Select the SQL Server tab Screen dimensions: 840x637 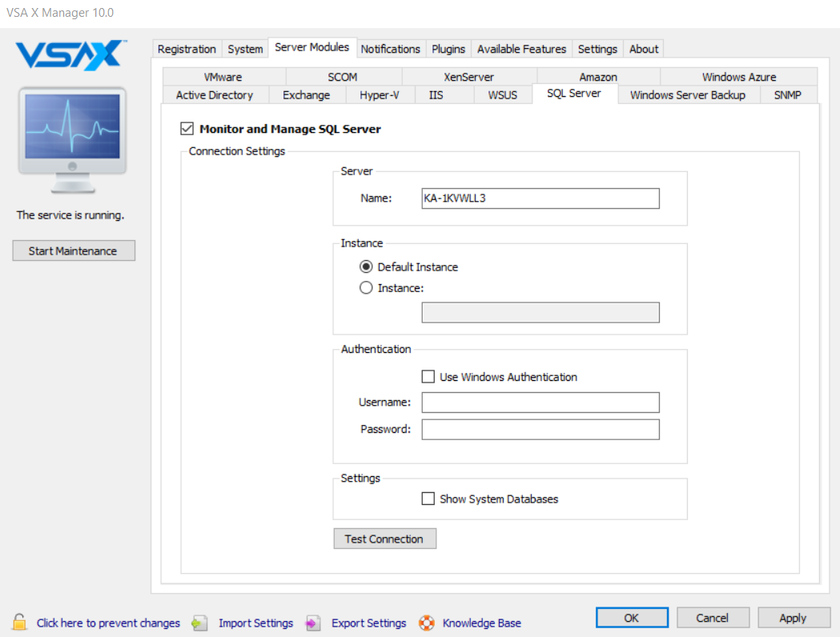pyautogui.click(x=574, y=94)
